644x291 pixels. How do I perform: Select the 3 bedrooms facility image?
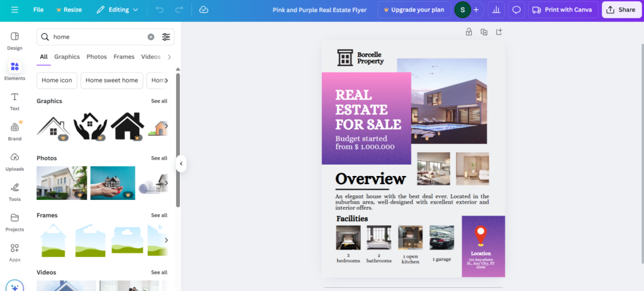(348, 238)
